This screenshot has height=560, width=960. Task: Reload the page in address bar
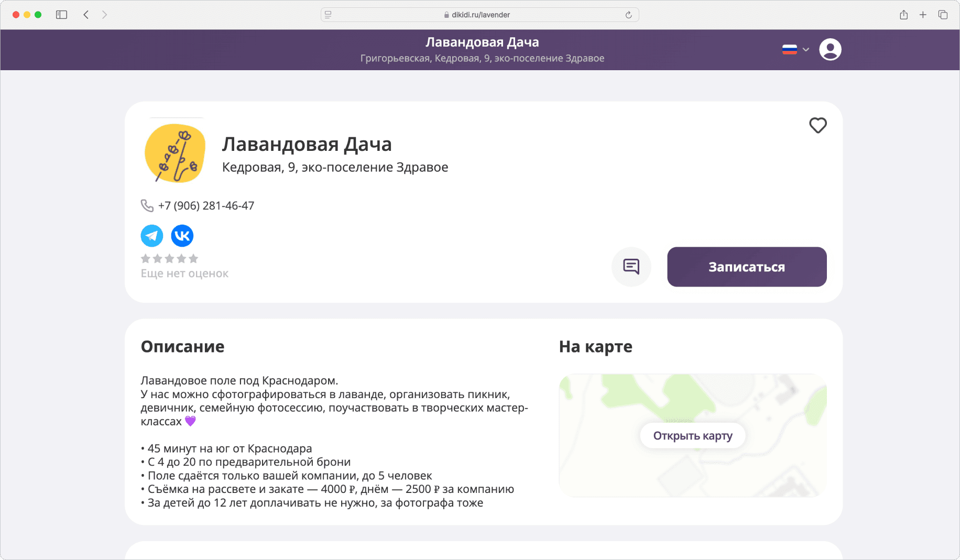click(628, 15)
